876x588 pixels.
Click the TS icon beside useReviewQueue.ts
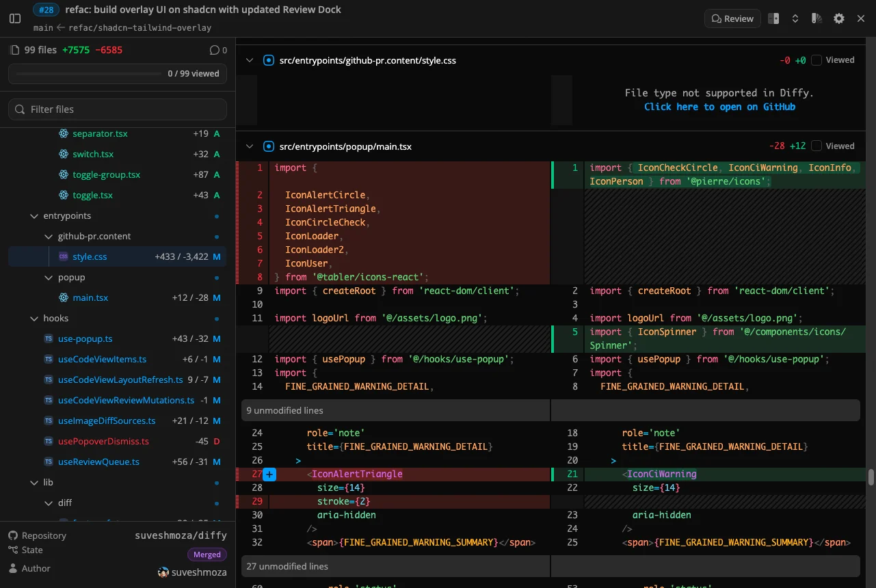click(49, 462)
